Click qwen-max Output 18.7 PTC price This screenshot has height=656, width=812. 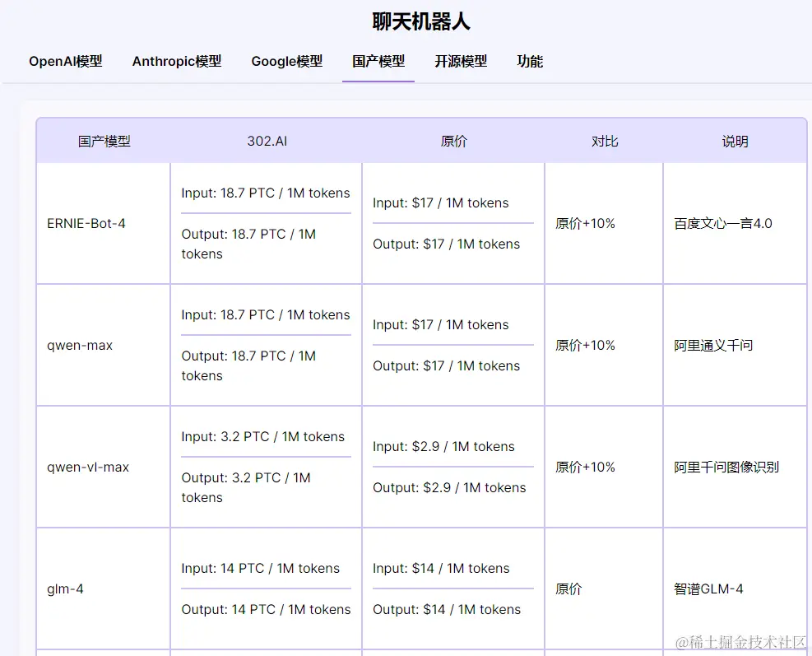(x=248, y=365)
